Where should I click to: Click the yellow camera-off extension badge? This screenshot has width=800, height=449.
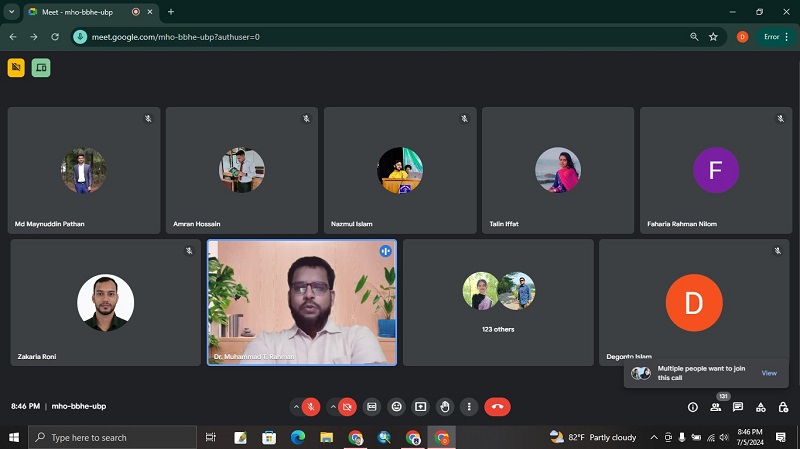pos(16,67)
